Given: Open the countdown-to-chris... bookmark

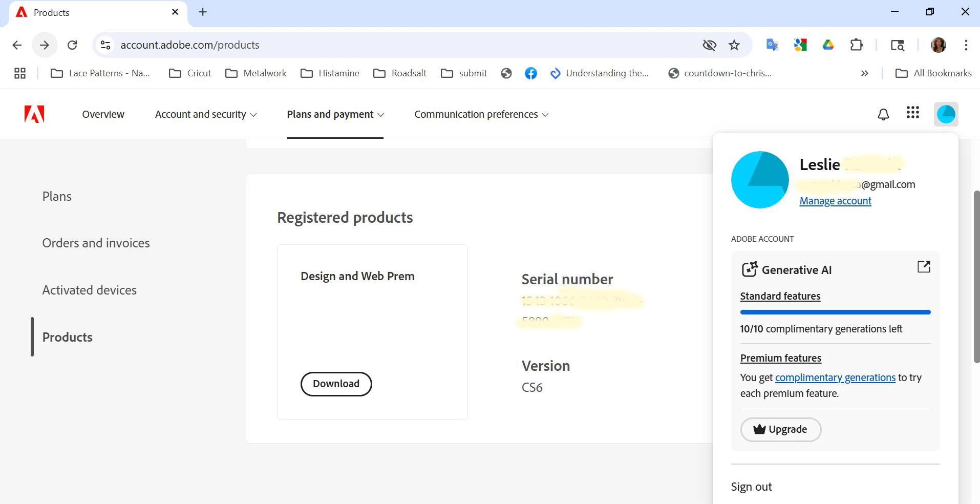Looking at the screenshot, I should click(x=720, y=73).
